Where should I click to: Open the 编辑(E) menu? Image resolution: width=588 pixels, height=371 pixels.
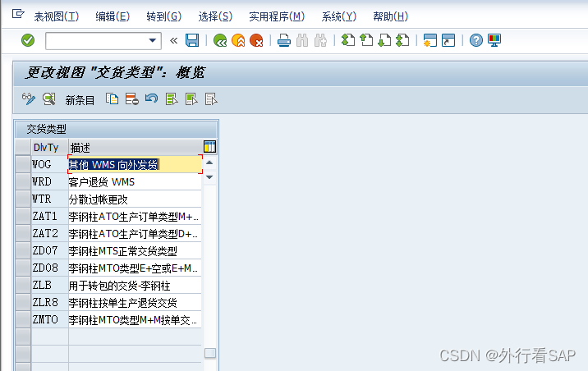coord(113,16)
